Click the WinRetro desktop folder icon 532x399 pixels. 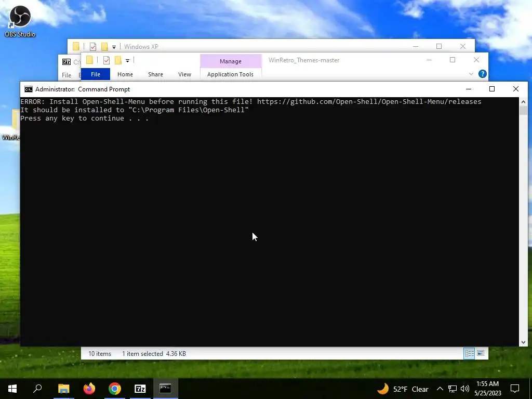point(10,124)
